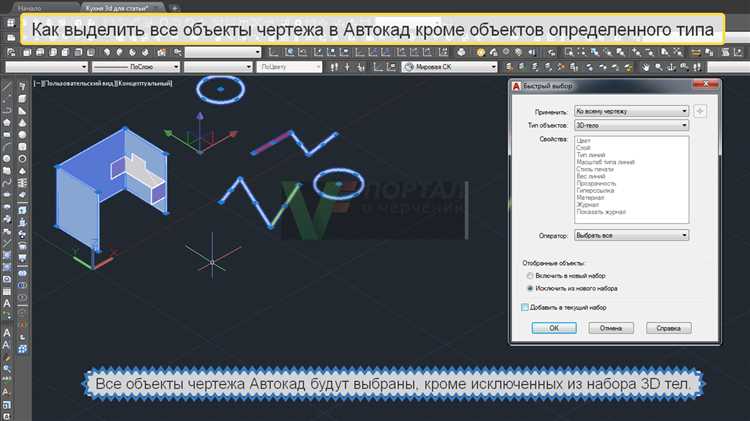
Task: Open the 'Мировая СК' coordinate system dropdown
Action: [x=450, y=67]
